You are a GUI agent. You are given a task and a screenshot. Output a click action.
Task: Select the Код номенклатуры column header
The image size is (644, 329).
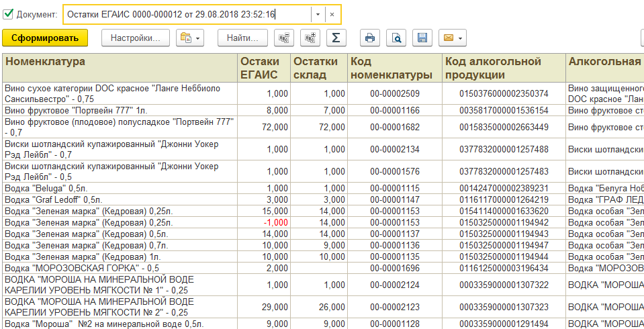point(395,68)
